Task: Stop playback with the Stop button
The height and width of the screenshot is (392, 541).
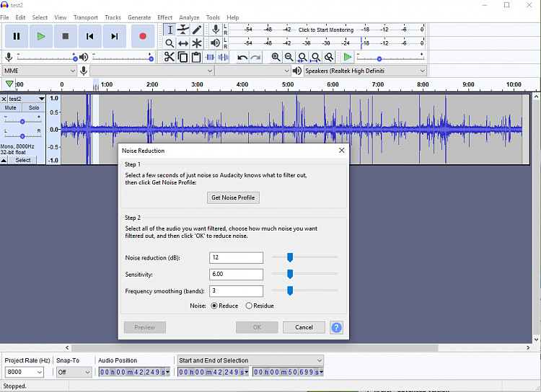Action: pyautogui.click(x=66, y=36)
